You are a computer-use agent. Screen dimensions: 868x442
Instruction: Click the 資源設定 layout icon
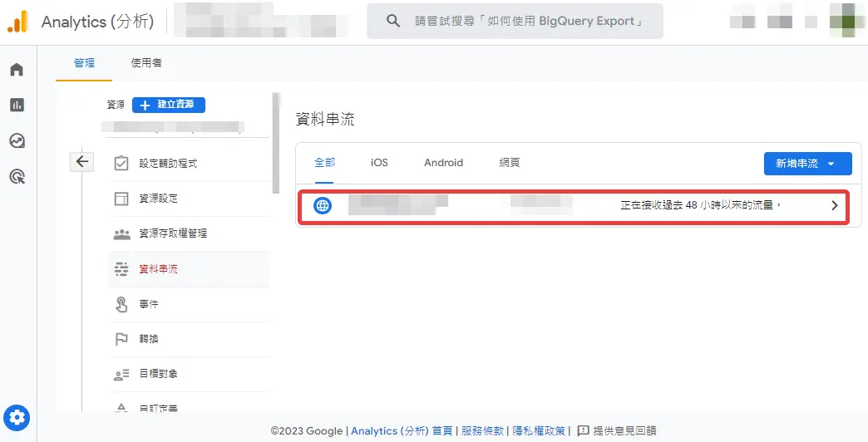pos(121,199)
